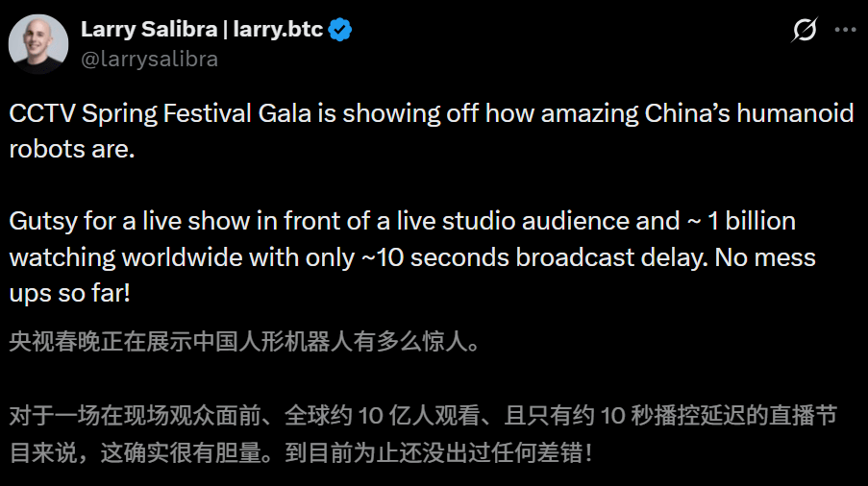Click the phrase "~ 1 billion"

tap(733, 222)
